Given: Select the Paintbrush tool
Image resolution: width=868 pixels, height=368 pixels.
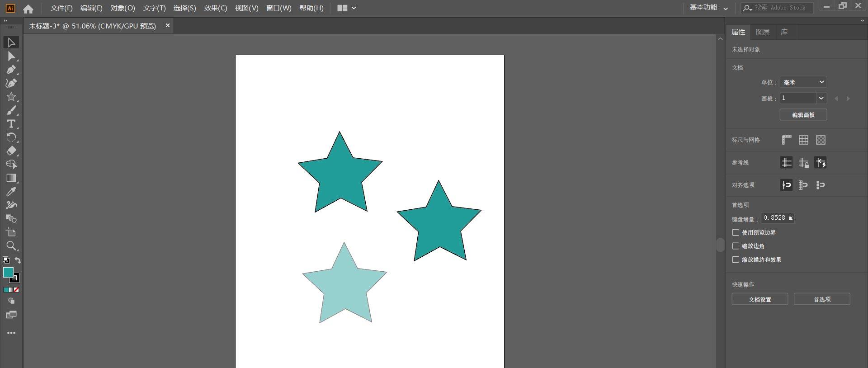Looking at the screenshot, I should (11, 110).
